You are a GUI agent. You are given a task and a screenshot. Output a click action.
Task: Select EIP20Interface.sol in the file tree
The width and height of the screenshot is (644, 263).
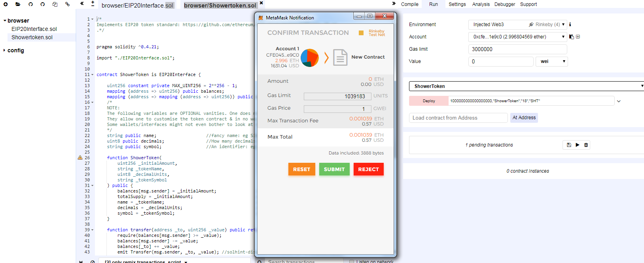coord(34,29)
